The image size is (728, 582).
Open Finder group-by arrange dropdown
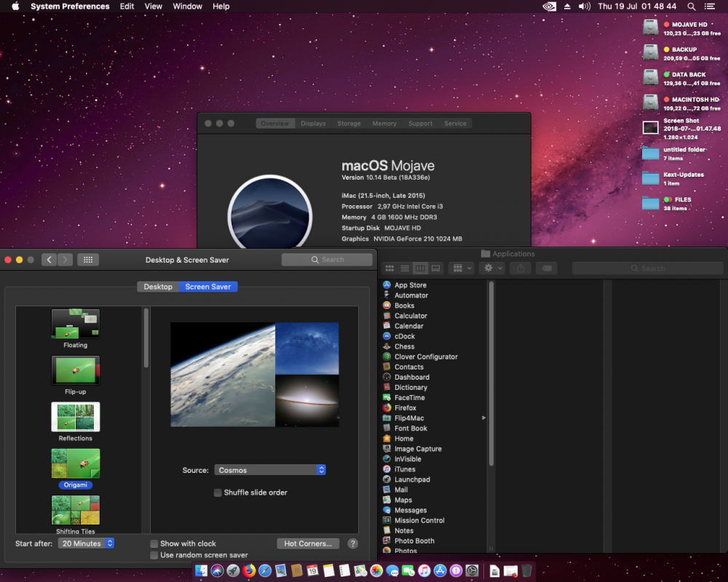tap(462, 268)
